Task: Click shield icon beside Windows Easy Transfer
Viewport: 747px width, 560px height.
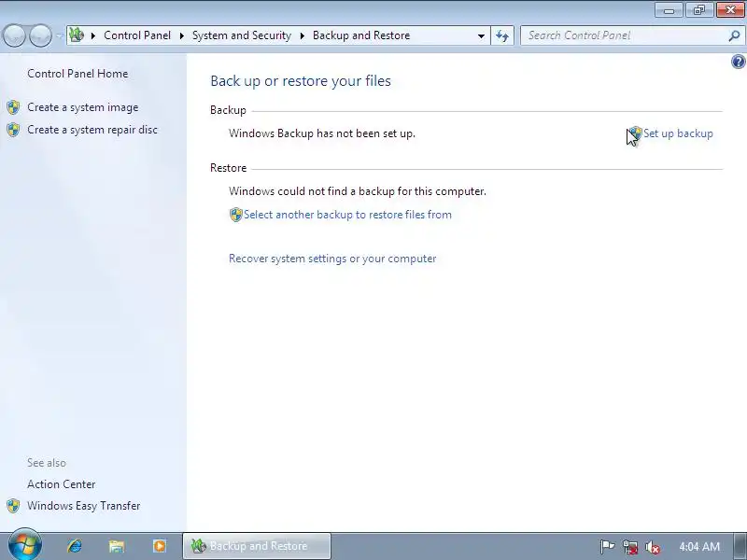Action: pos(13,506)
